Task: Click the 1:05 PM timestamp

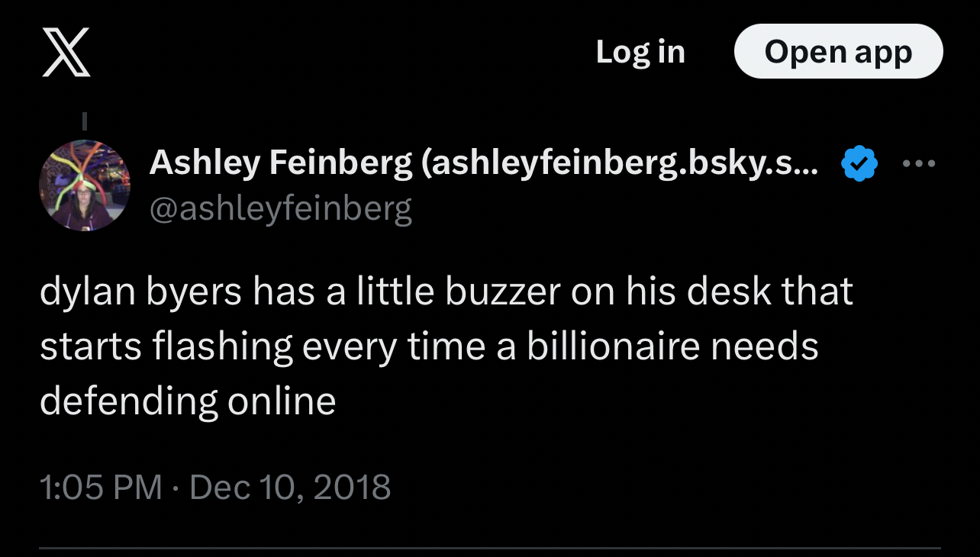Action: click(x=100, y=487)
